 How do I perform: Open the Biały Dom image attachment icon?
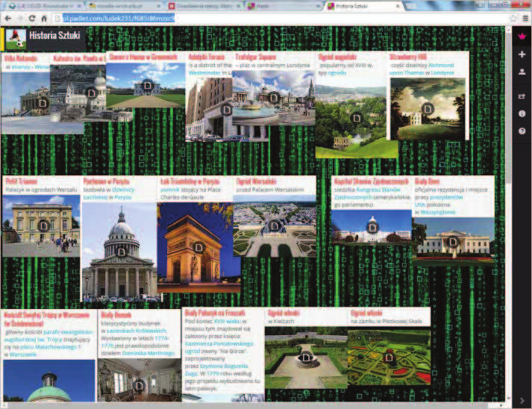pos(453,242)
